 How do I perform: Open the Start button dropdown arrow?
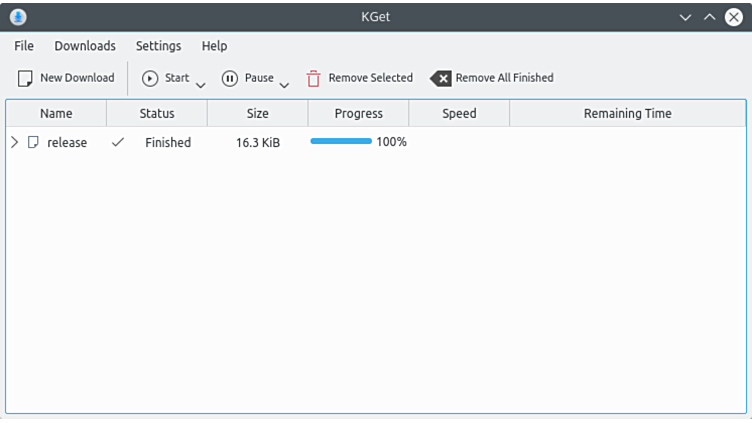coord(200,84)
